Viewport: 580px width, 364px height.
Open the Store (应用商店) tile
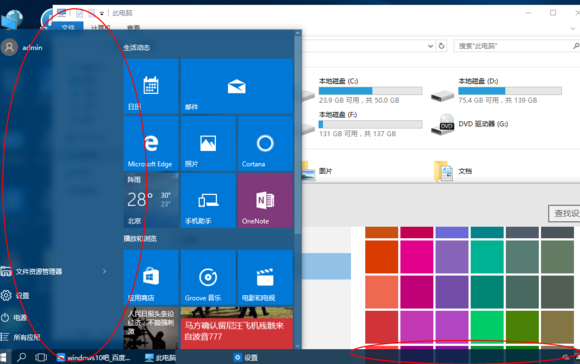tap(151, 277)
